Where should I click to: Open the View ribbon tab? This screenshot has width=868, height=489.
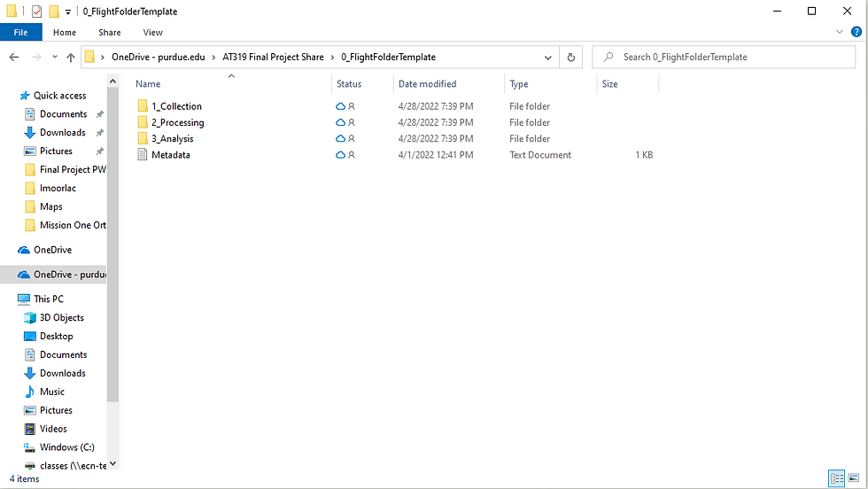(152, 32)
